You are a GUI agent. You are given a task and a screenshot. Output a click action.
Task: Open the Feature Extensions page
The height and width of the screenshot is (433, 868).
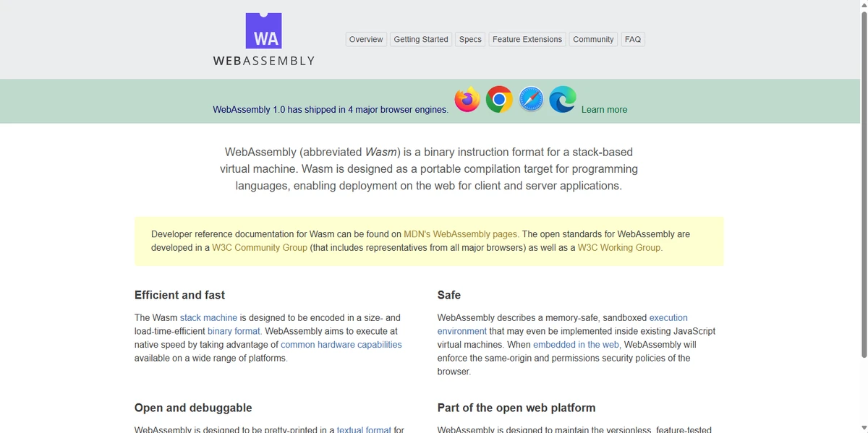527,39
